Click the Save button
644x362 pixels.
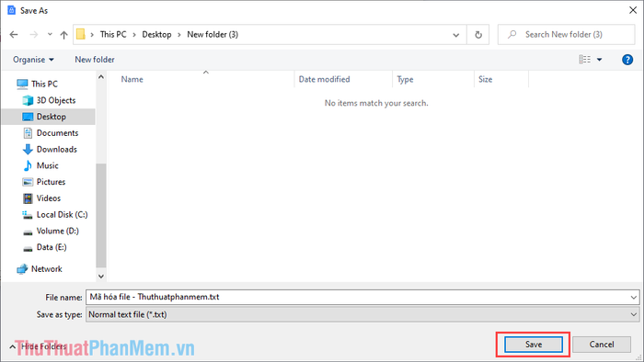coord(533,345)
